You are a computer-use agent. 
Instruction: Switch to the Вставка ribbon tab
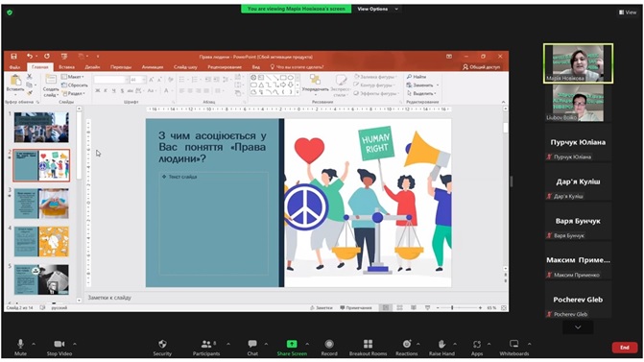click(x=66, y=67)
